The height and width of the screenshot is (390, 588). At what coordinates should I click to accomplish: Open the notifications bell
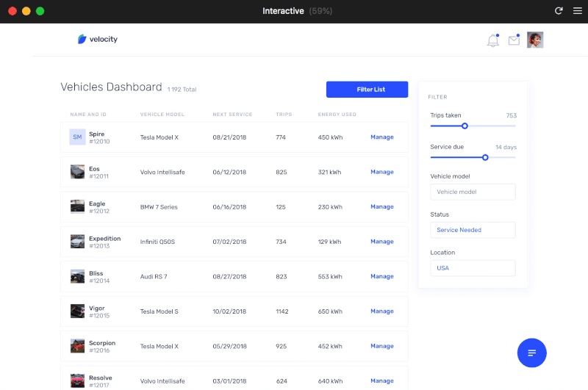coord(492,40)
